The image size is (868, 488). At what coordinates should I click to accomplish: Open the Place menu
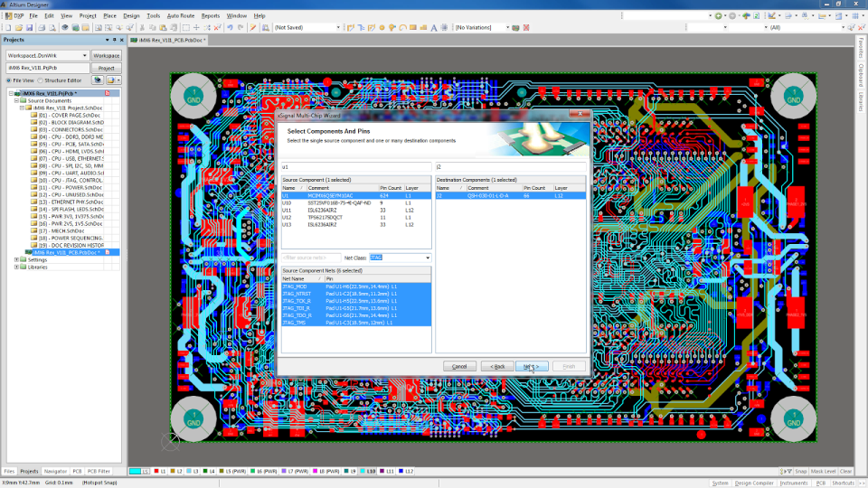(x=109, y=15)
